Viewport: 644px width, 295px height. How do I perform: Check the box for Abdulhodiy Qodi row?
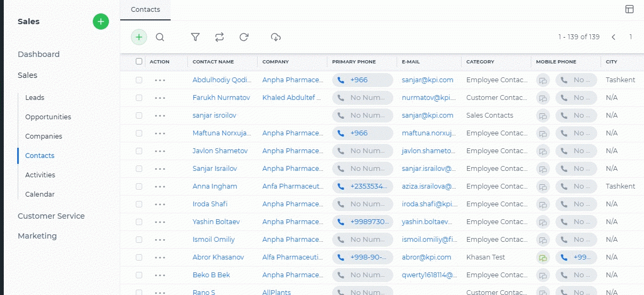[x=139, y=80]
